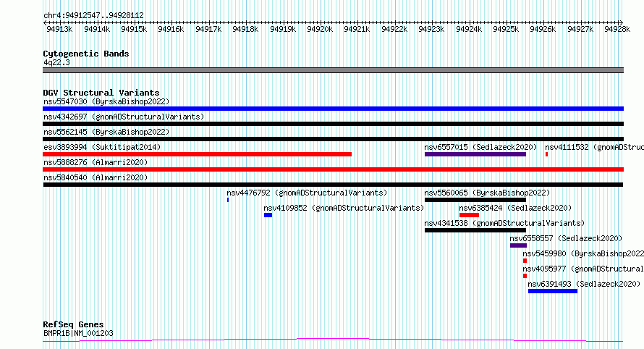Click the red nsv5459980 variant marker
This screenshot has height=349, width=644.
point(525,261)
